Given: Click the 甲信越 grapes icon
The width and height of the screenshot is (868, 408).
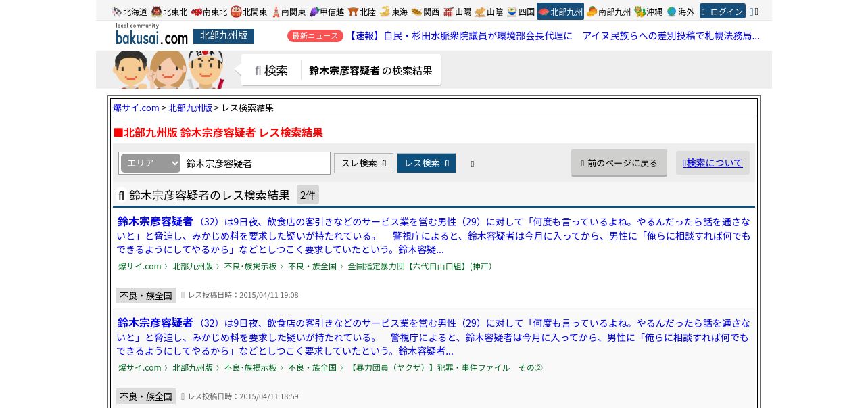Looking at the screenshot, I should (314, 12).
